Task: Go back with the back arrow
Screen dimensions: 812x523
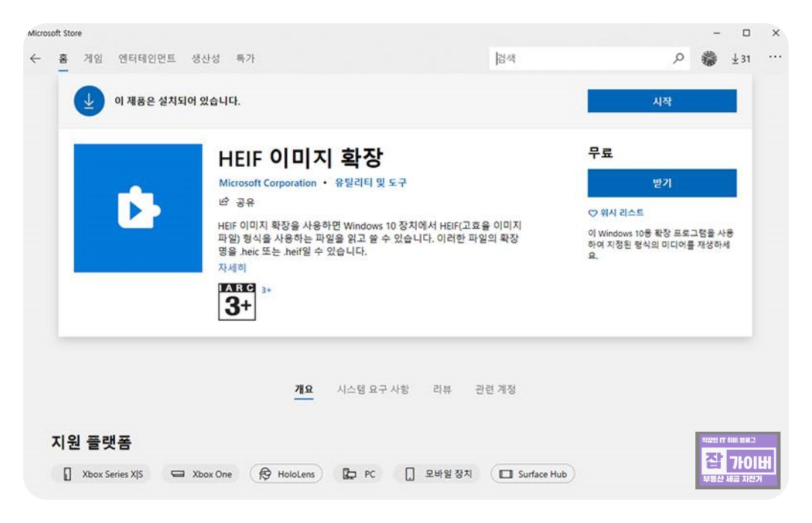Action: [35, 58]
